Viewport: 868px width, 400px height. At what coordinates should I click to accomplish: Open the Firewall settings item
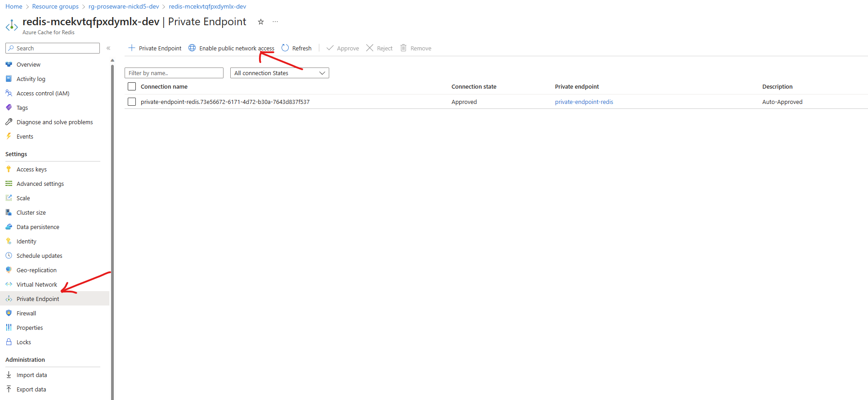point(27,313)
